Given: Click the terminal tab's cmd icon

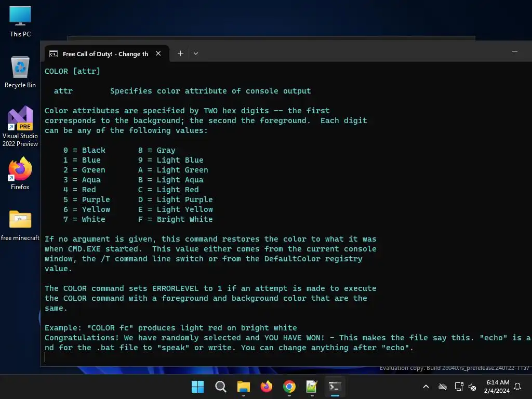Looking at the screenshot, I should coord(54,54).
